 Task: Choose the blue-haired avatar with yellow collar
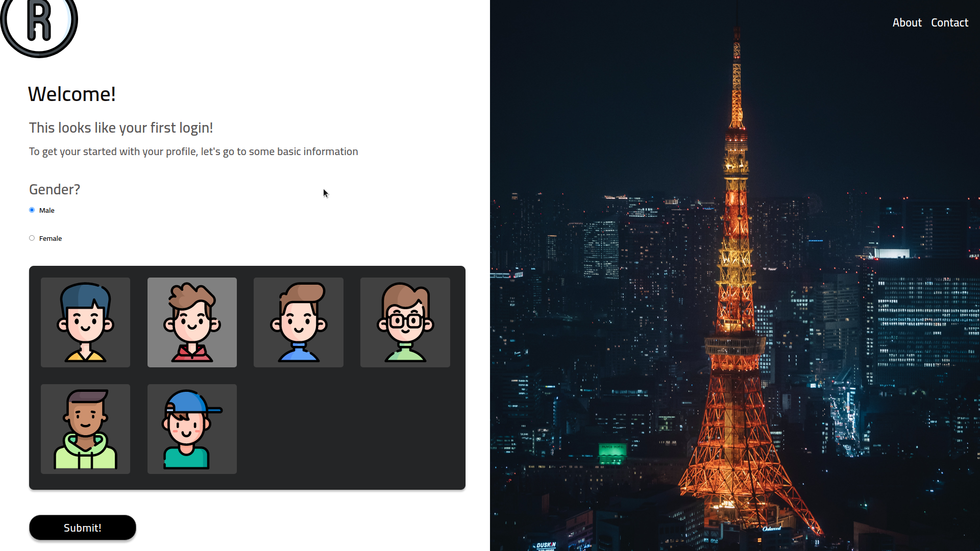coord(85,322)
